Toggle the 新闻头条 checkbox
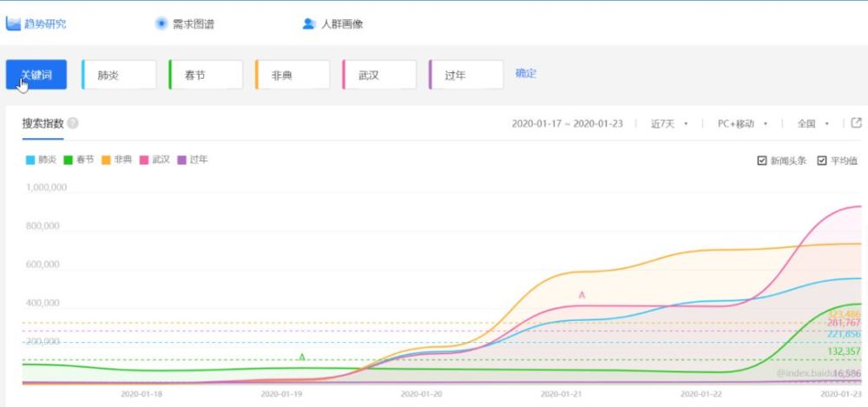The height and width of the screenshot is (407, 868). pyautogui.click(x=762, y=161)
